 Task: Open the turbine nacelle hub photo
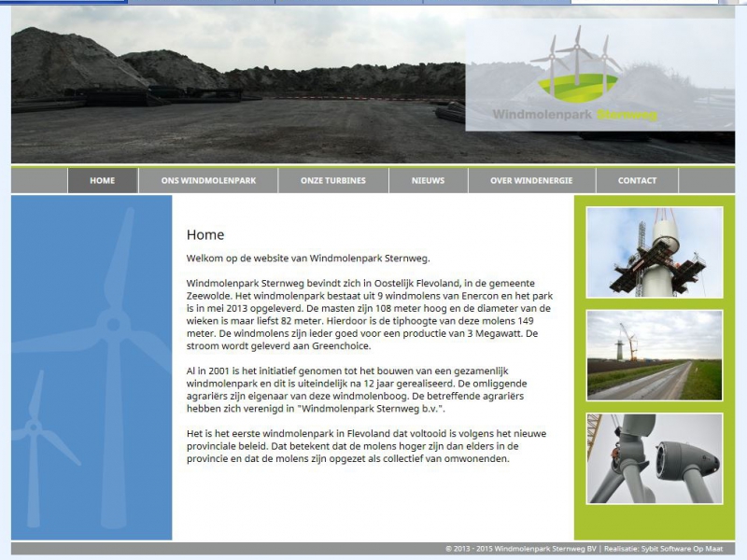click(x=654, y=458)
